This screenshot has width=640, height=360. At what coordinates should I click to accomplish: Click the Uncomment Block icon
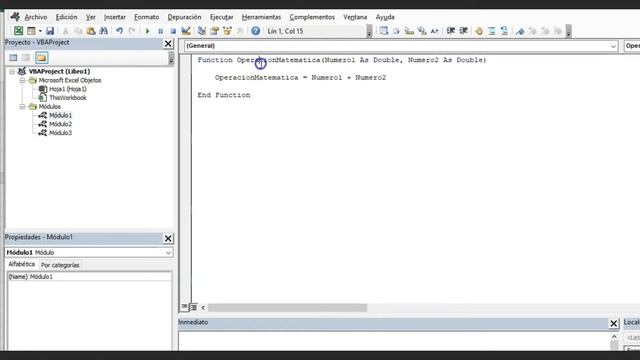504,31
